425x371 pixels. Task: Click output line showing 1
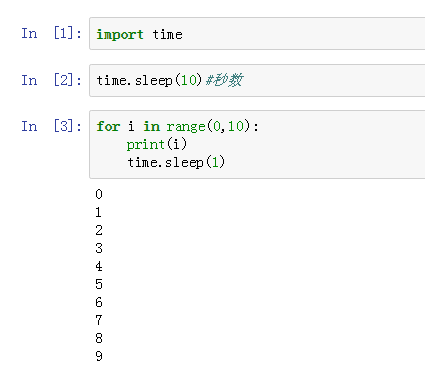(x=98, y=212)
